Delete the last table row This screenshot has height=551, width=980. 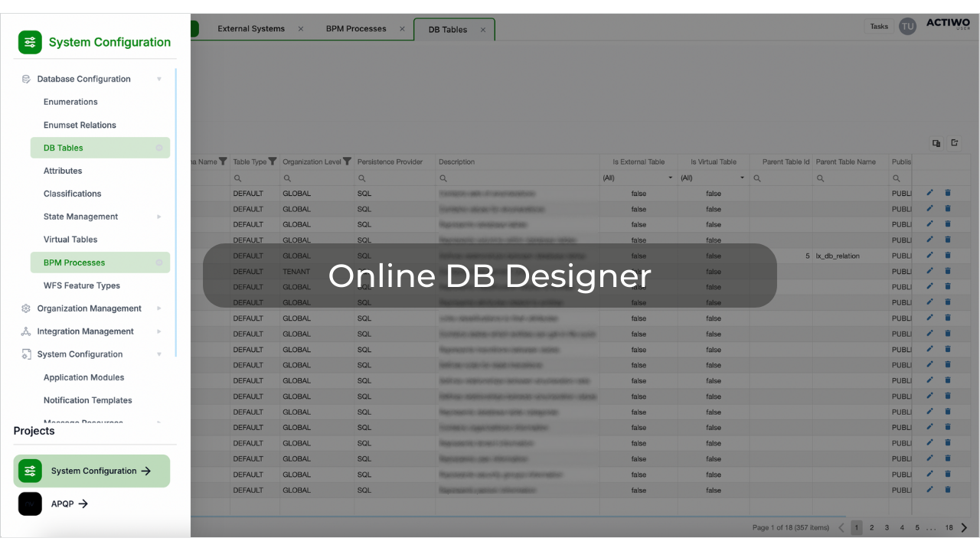pyautogui.click(x=948, y=490)
